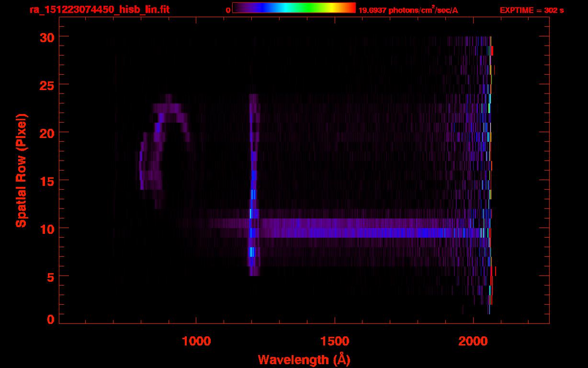Click the x-axis tick label 2000

pos(473,340)
